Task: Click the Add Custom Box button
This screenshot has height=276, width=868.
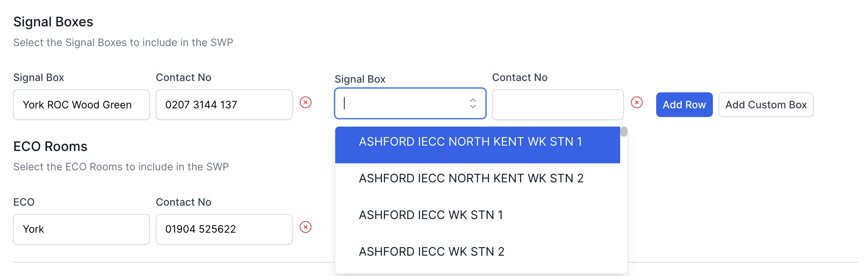Action: [x=765, y=105]
